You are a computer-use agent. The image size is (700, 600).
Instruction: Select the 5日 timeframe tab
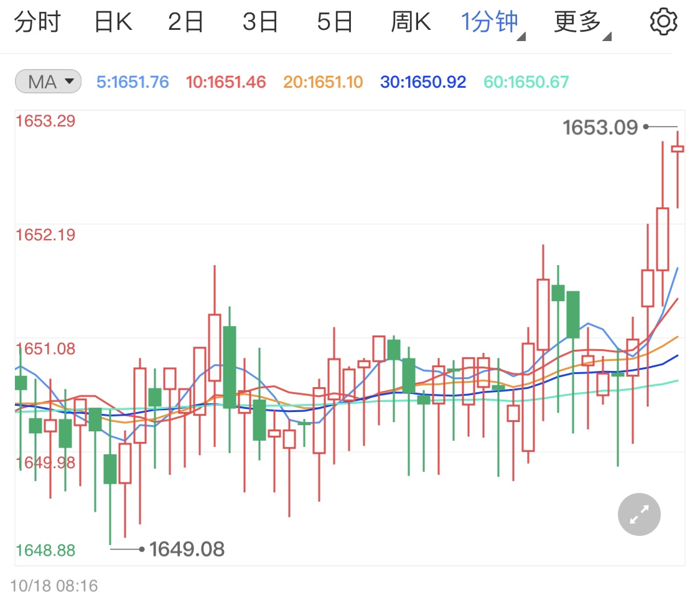[x=335, y=21]
